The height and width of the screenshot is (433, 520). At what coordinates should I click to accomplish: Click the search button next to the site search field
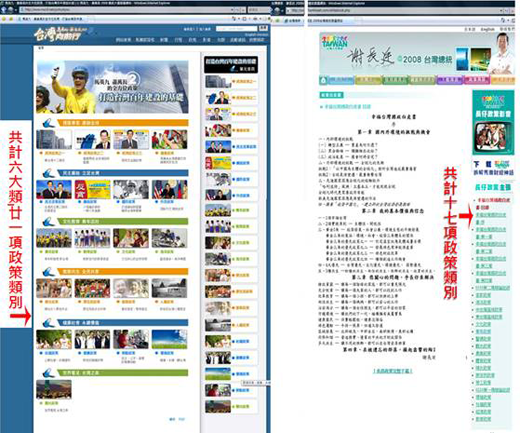point(263,28)
